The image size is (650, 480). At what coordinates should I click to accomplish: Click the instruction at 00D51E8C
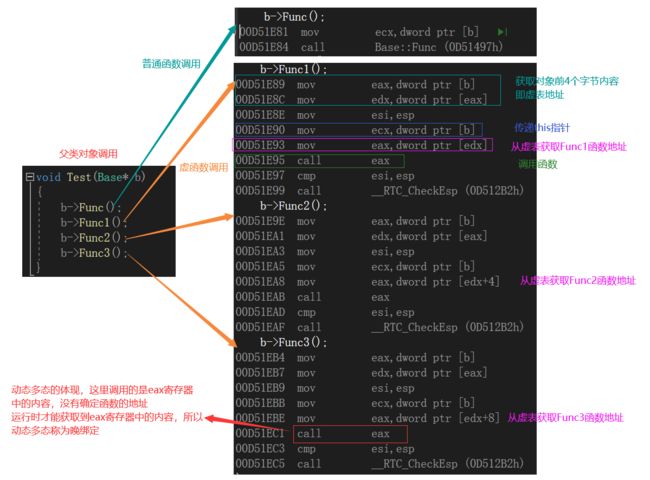pos(361,100)
